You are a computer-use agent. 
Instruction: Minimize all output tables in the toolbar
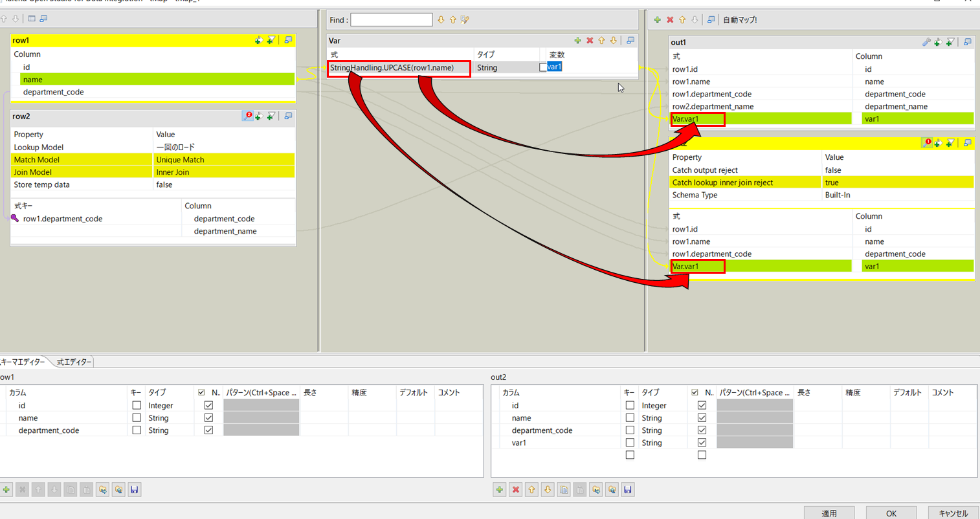[711, 20]
